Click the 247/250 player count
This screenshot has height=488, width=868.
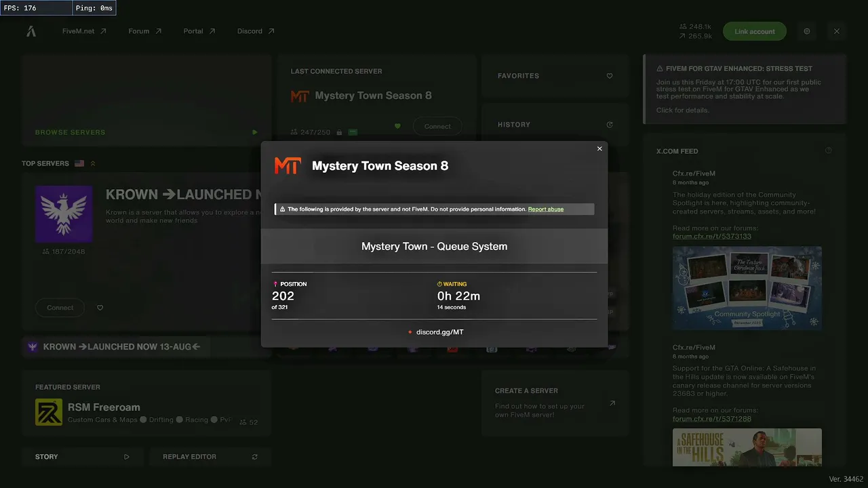[x=311, y=132]
